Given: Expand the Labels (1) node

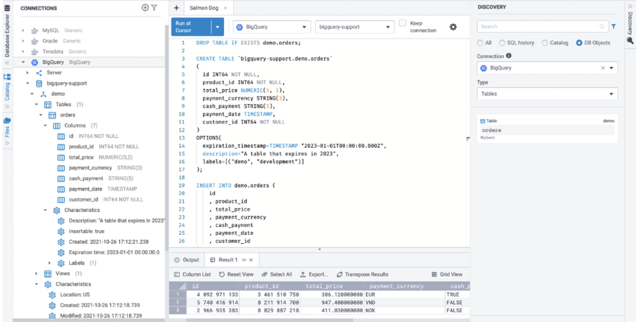Looking at the screenshot, I should click(x=50, y=263).
